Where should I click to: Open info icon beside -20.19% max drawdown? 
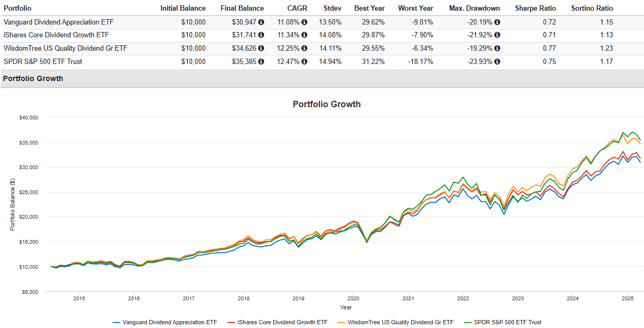pyautogui.click(x=497, y=22)
